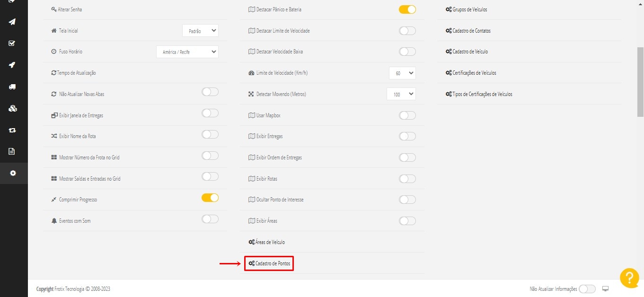Expand the Fuso Horário timezone dropdown
Screen dimensions: 644x297
click(187, 52)
